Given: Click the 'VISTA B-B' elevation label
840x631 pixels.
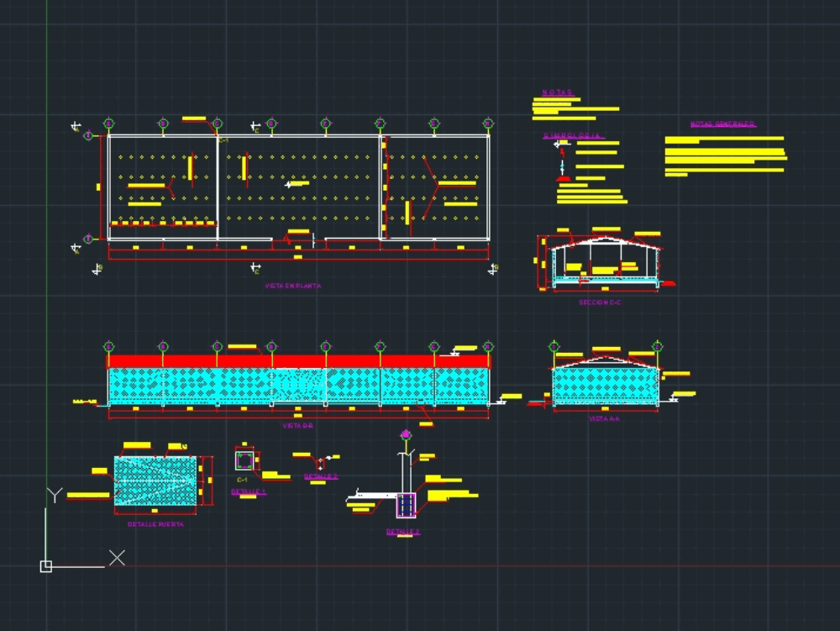Looking at the screenshot, I should [x=297, y=426].
